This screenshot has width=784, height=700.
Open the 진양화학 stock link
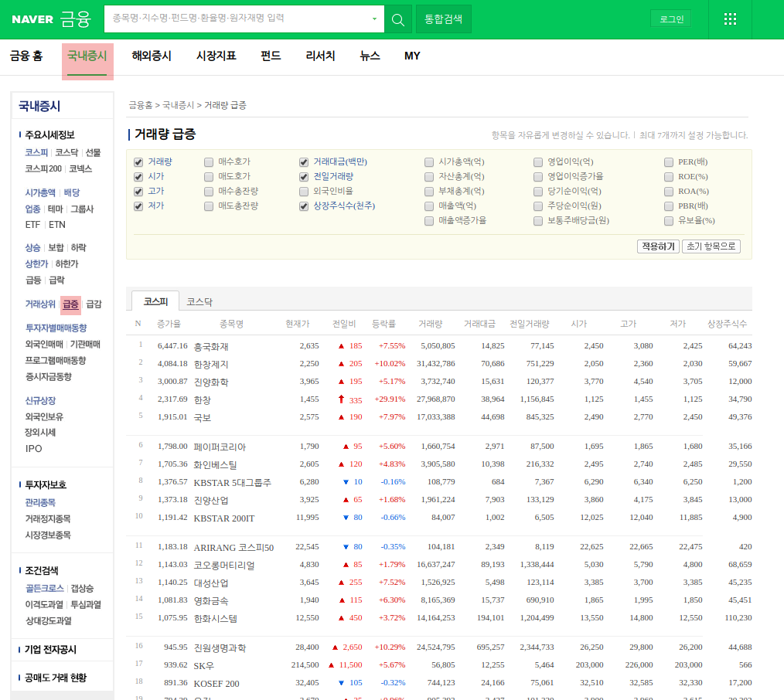(211, 382)
